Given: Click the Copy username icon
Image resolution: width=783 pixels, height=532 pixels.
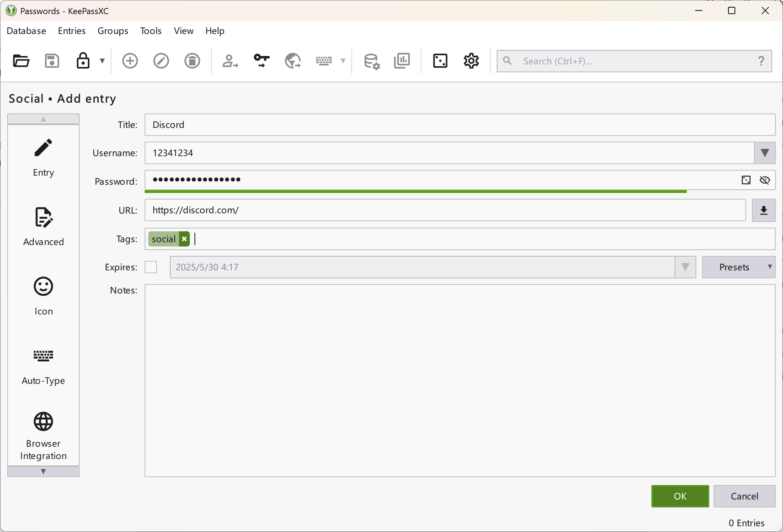Looking at the screenshot, I should coord(230,61).
